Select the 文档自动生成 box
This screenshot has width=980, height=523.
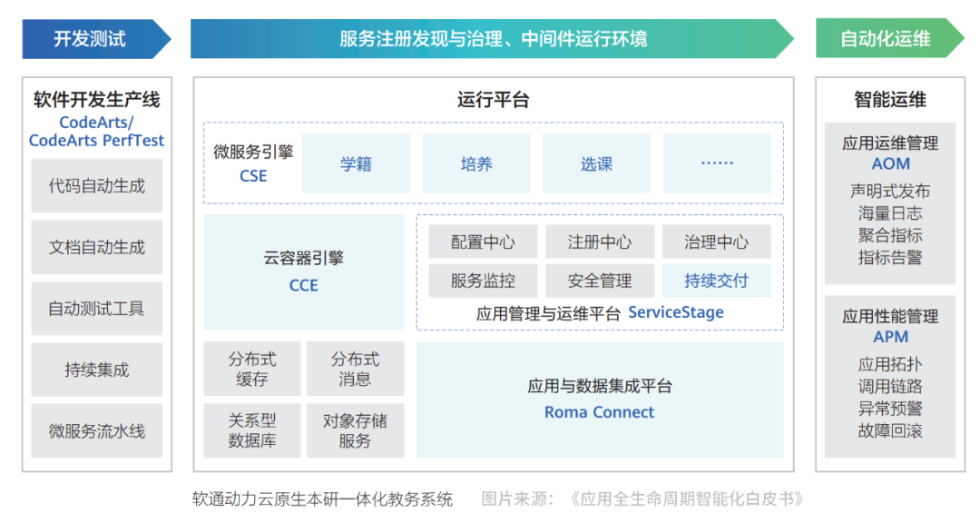coord(97,247)
